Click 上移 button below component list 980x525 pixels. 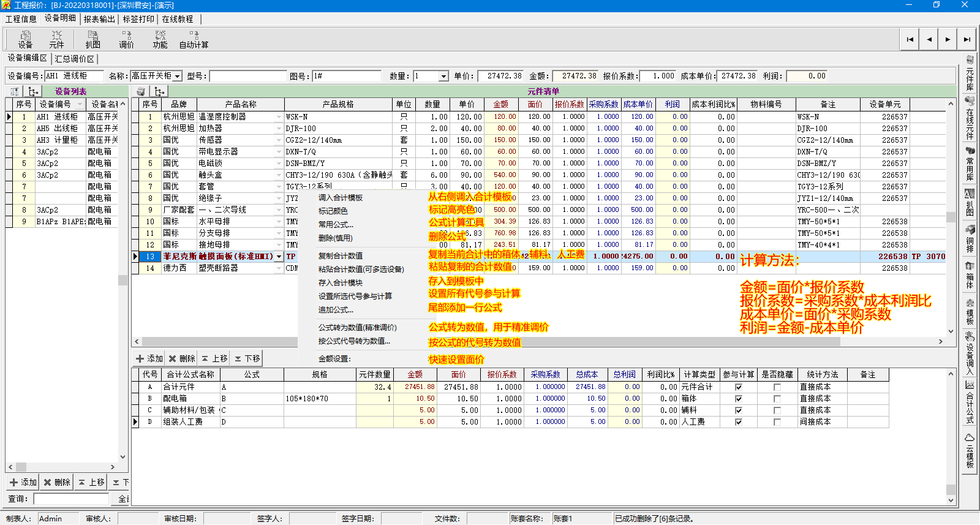click(214, 358)
